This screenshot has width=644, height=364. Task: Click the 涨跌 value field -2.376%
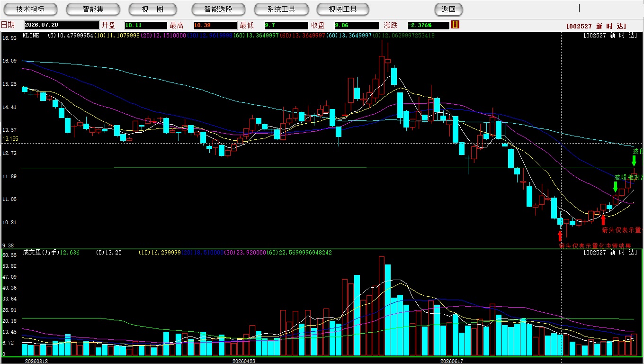(429, 25)
